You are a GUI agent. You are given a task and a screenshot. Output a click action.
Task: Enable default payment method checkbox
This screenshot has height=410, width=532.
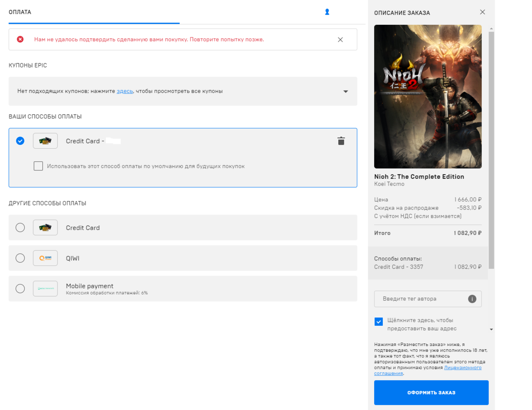click(39, 166)
